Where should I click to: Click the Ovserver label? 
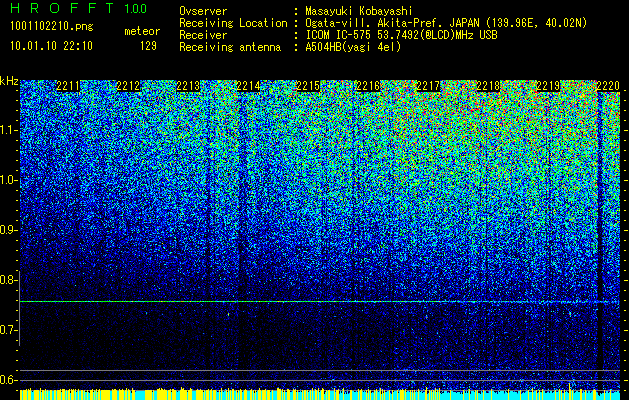[203, 11]
